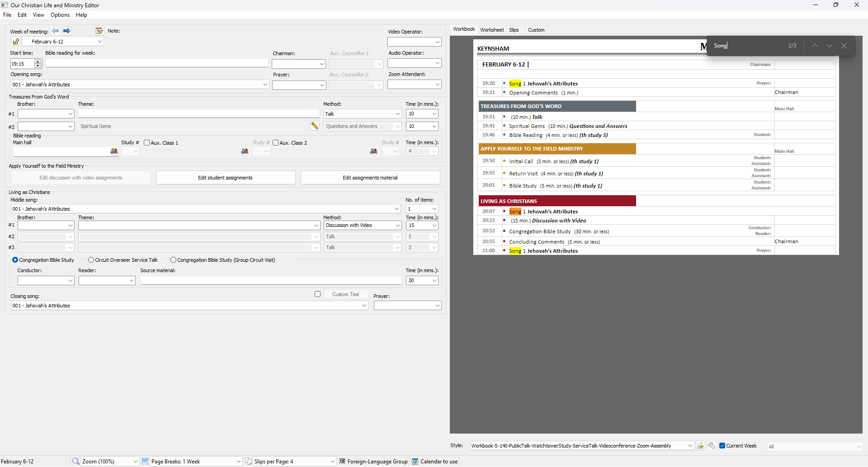Disable the Current Week checkbox
Image resolution: width=868 pixels, height=467 pixels.
(x=722, y=445)
